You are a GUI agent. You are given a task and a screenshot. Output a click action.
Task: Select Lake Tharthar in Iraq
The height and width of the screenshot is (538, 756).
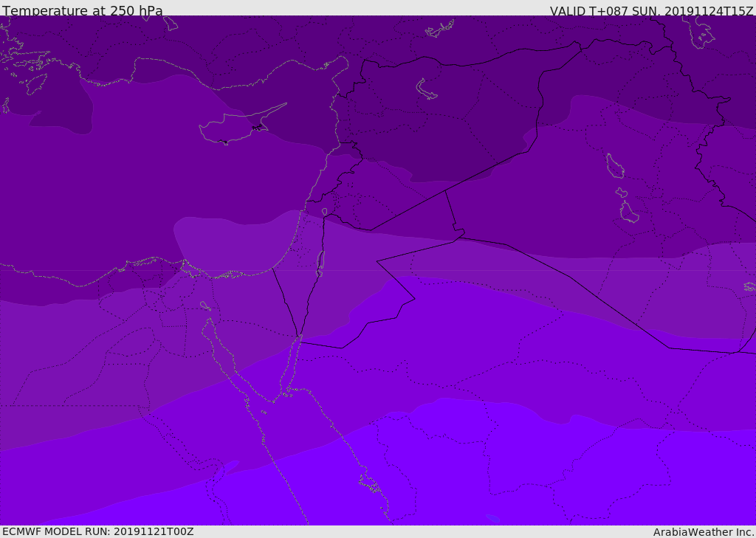tap(614, 166)
